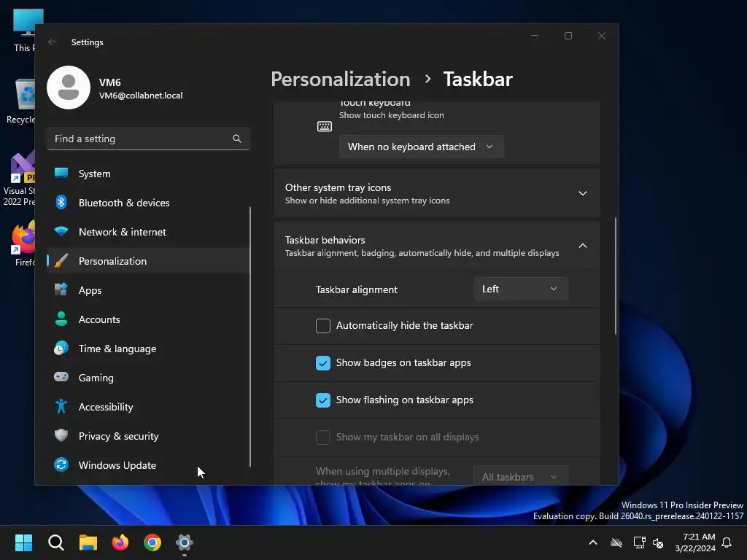Click VM6@collabnet.local account email
The height and width of the screenshot is (560, 747).
coord(141,96)
